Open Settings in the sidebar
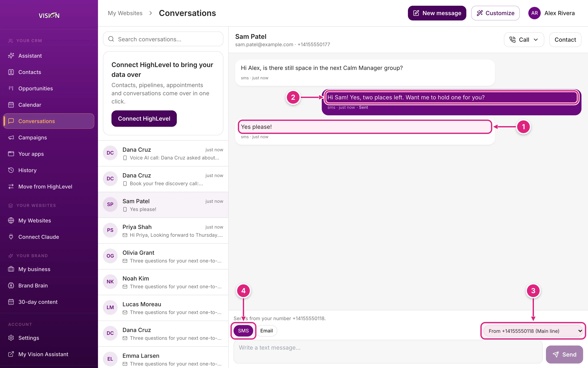 [x=49, y=338]
